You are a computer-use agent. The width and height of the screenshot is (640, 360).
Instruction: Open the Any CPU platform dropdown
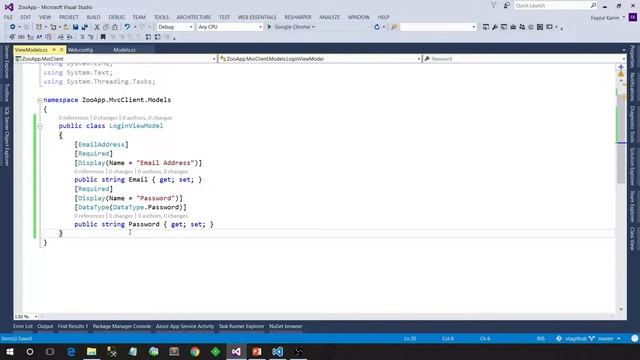coord(230,27)
